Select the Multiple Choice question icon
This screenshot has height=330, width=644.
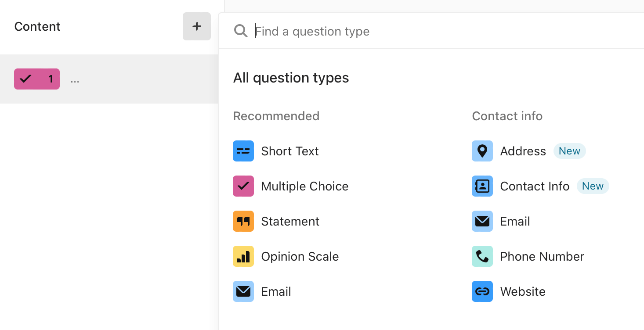pyautogui.click(x=243, y=186)
